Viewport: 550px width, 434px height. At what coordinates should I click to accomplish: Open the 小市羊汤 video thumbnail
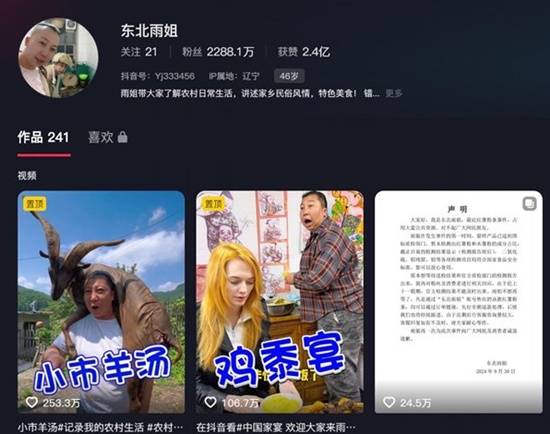pos(101,302)
